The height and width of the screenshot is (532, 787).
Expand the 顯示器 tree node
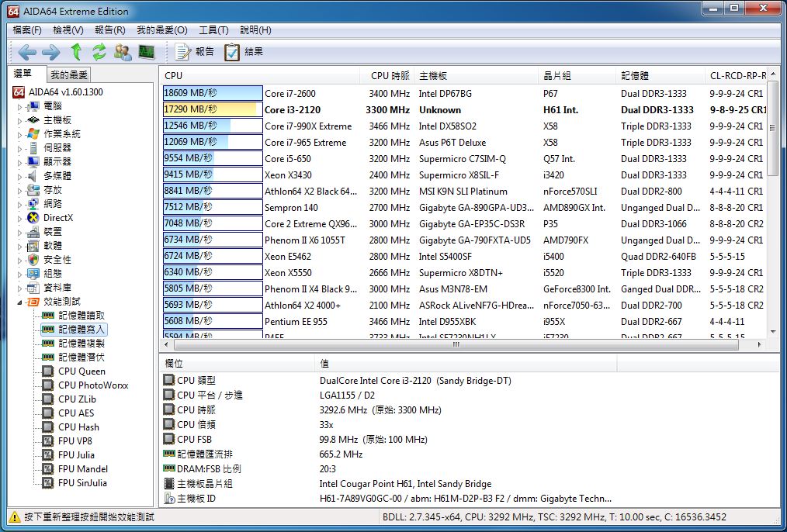(20, 162)
